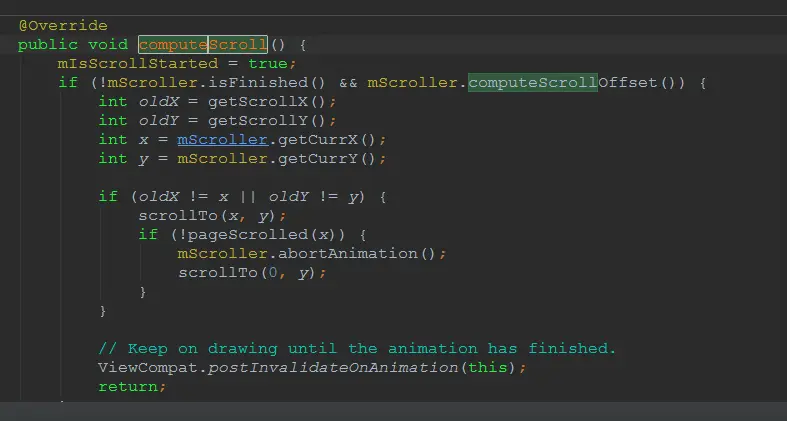787x421 pixels.
Task: Click the getCurrX() method call
Action: coord(326,139)
